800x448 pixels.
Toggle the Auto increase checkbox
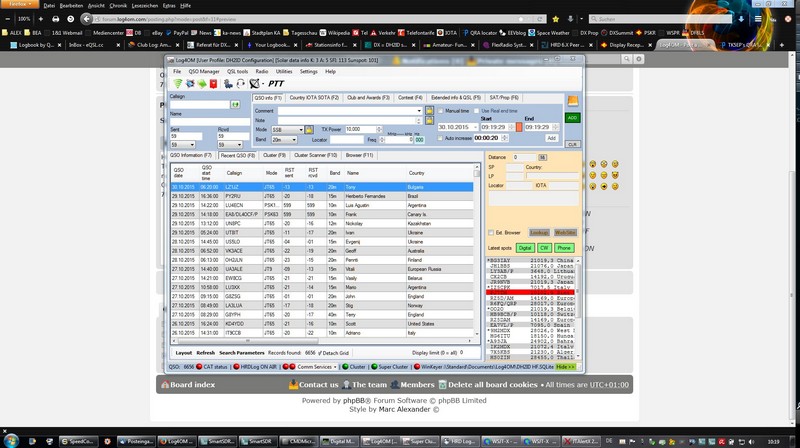pyautogui.click(x=440, y=138)
